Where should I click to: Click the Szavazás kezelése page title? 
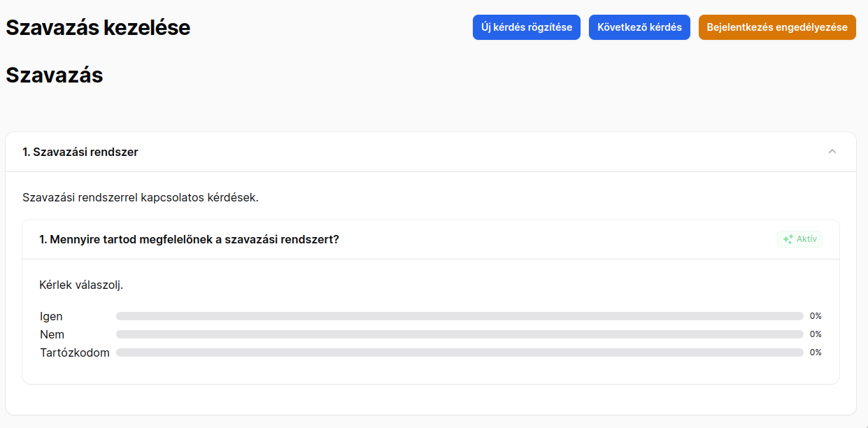pyautogui.click(x=98, y=27)
